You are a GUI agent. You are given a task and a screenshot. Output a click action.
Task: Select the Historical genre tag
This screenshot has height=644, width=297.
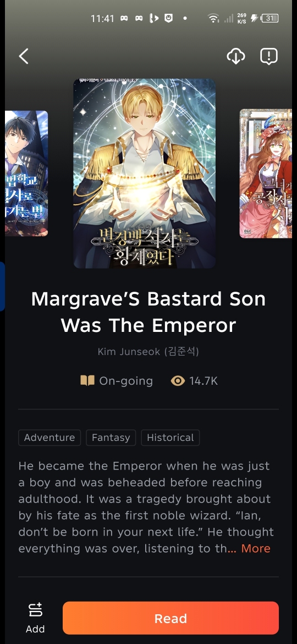pos(170,438)
